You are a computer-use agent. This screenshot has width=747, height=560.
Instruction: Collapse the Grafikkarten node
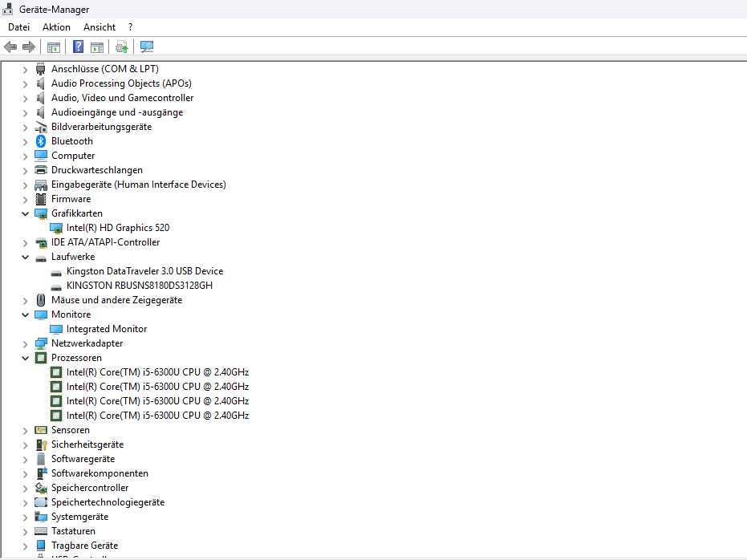pyautogui.click(x=25, y=213)
